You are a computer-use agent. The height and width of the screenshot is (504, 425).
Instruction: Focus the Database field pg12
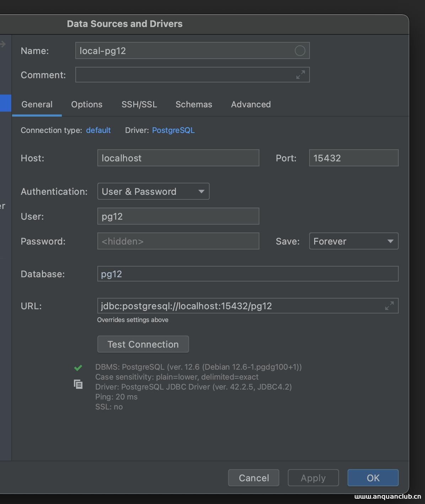tap(248, 274)
